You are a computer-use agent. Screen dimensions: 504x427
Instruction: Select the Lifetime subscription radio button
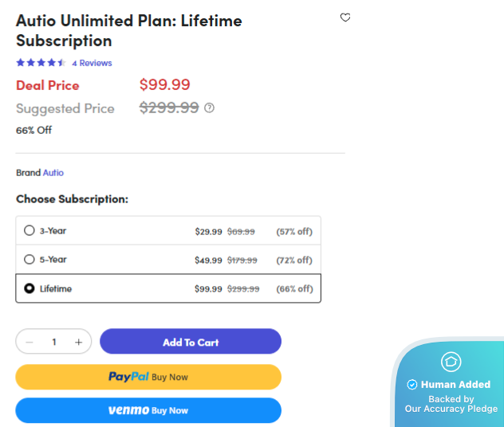(30, 288)
